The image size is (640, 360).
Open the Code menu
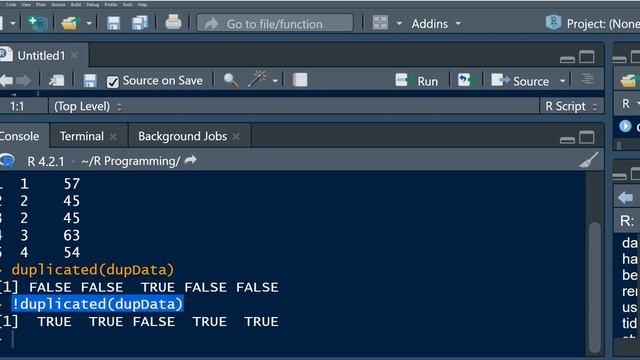(11, 4)
